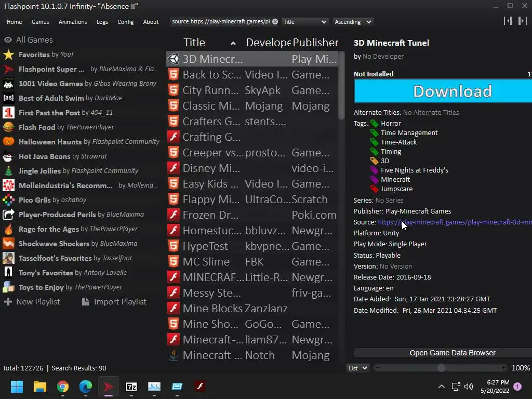This screenshot has width=532, height=399.
Task: Click the Shockwave Shockers playlist icon
Action: (8, 244)
